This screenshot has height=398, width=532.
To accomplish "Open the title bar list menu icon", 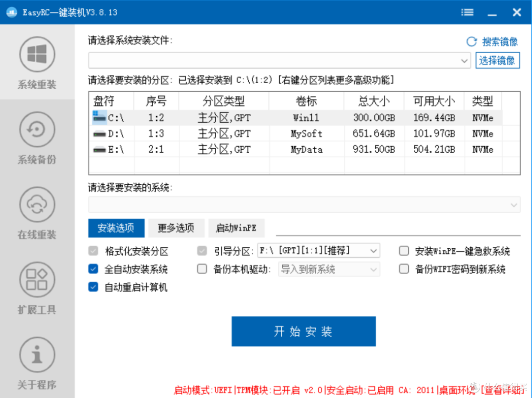I will point(467,12).
